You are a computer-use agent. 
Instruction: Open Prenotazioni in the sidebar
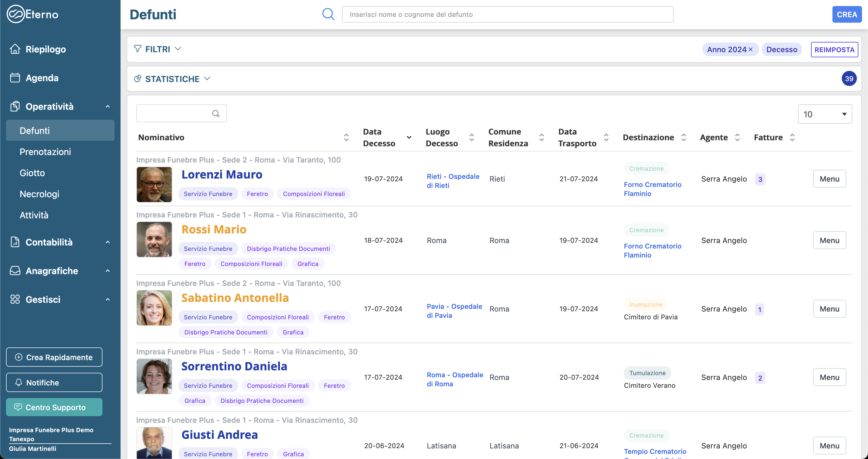[x=45, y=152]
